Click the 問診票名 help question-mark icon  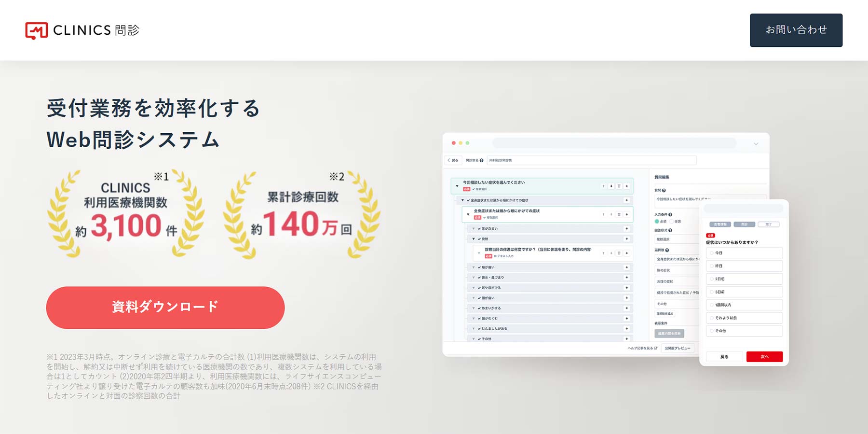tap(481, 160)
